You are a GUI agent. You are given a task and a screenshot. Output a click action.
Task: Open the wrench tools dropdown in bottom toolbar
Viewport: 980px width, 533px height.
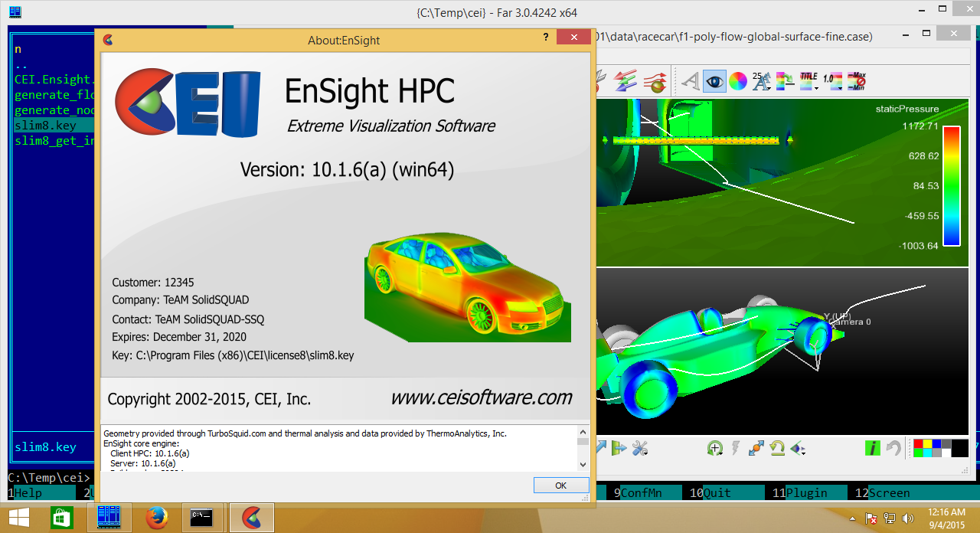pos(640,448)
